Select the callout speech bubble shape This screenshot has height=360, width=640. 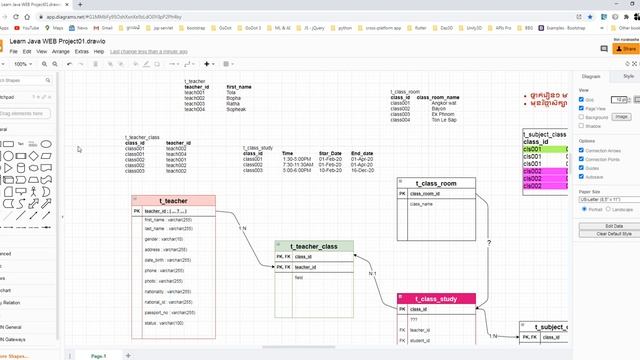point(21,191)
